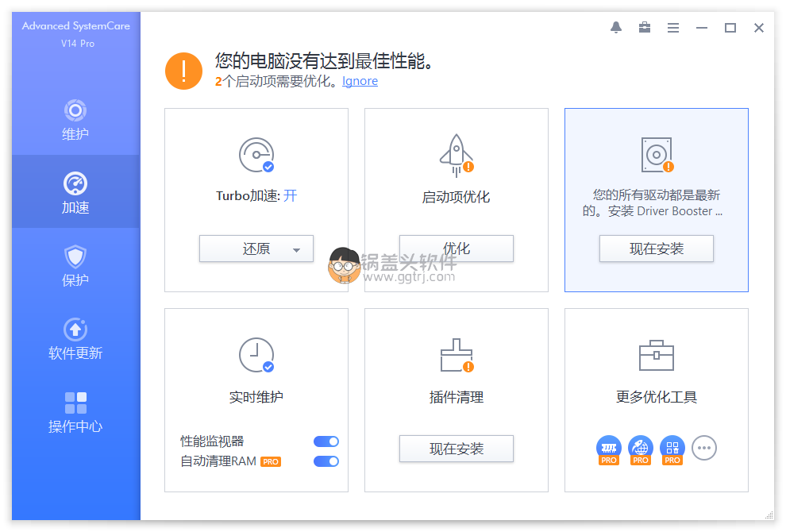The height and width of the screenshot is (532, 786).
Task: Click the Advanced SystemCare title
Action: coord(75,26)
